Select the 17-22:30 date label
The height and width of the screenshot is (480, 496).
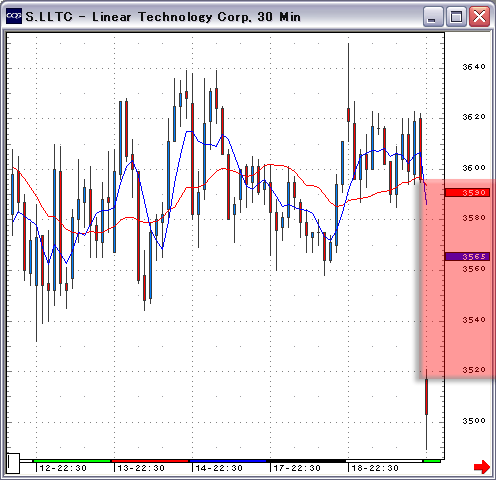(297, 468)
